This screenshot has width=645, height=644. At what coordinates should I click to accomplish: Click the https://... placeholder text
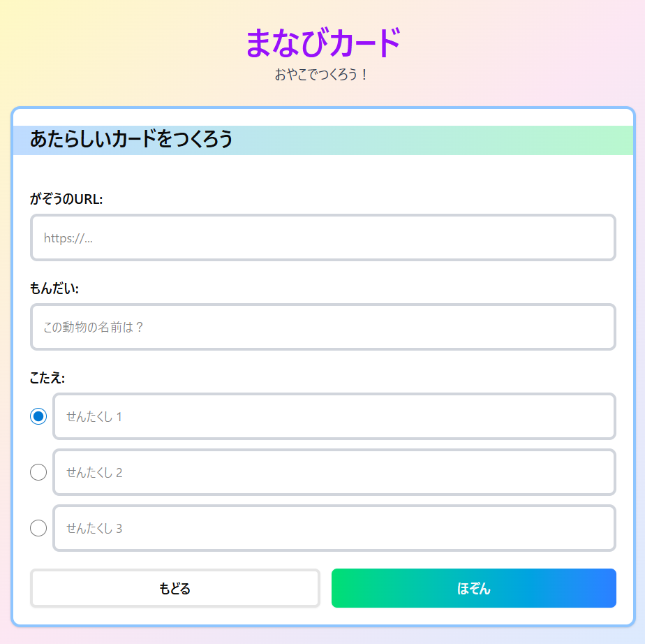pos(68,238)
